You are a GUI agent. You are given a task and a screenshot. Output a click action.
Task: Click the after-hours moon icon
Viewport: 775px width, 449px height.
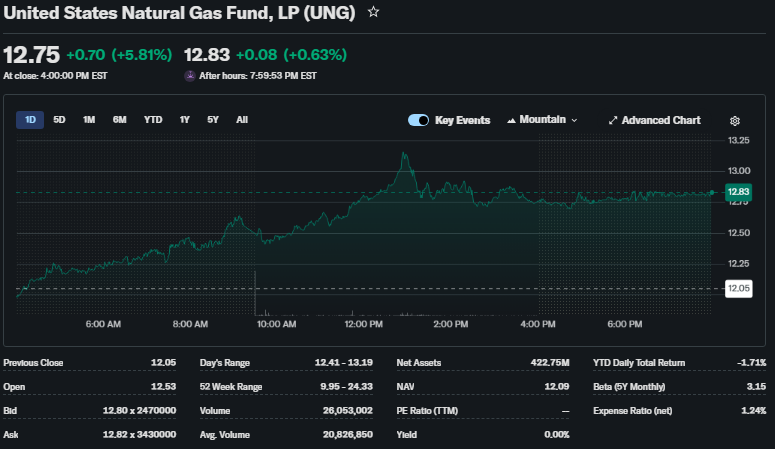[x=190, y=75]
